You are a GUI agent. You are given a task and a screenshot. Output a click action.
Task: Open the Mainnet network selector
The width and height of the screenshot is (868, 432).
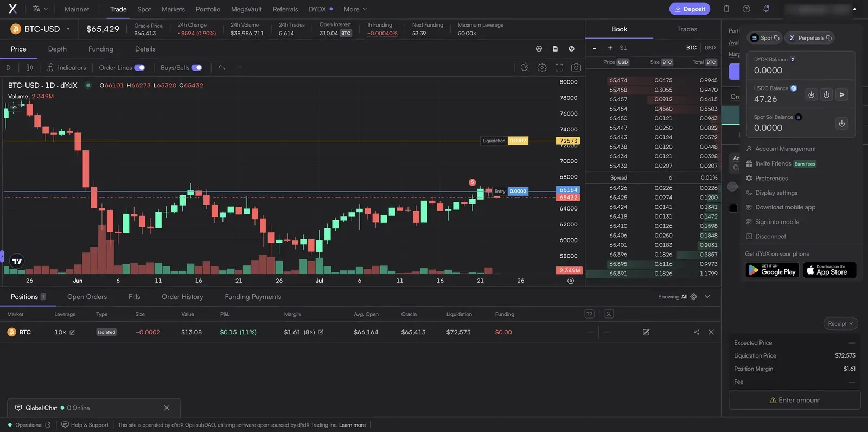click(x=77, y=9)
